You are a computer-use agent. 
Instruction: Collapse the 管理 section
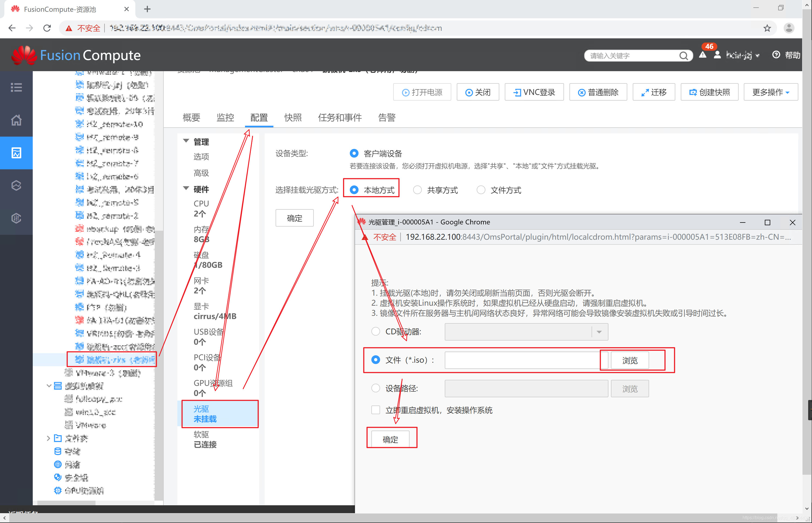[x=186, y=141]
